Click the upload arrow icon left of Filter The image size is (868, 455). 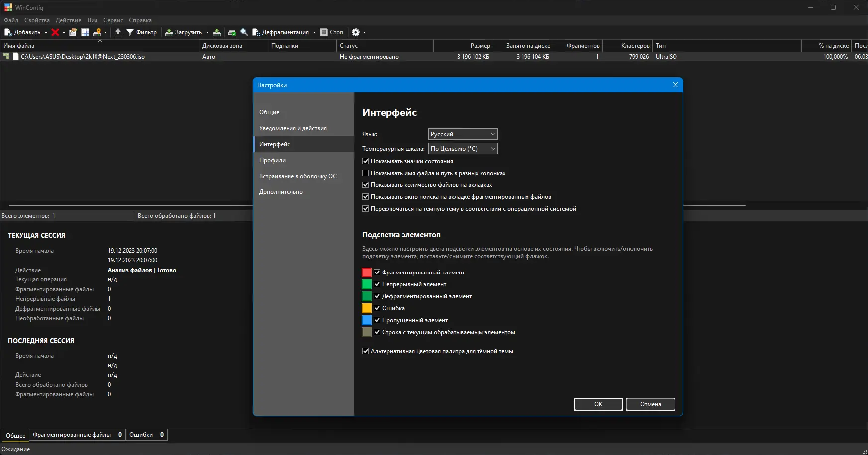pos(118,32)
